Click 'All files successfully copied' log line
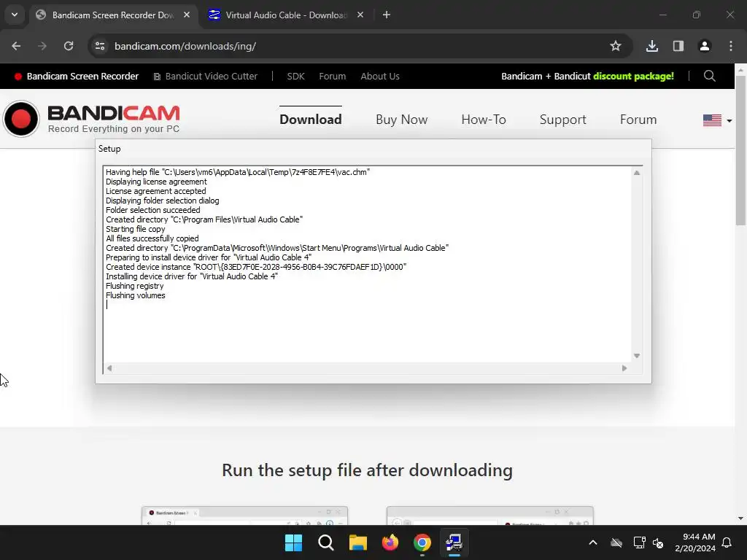 pyautogui.click(x=152, y=238)
